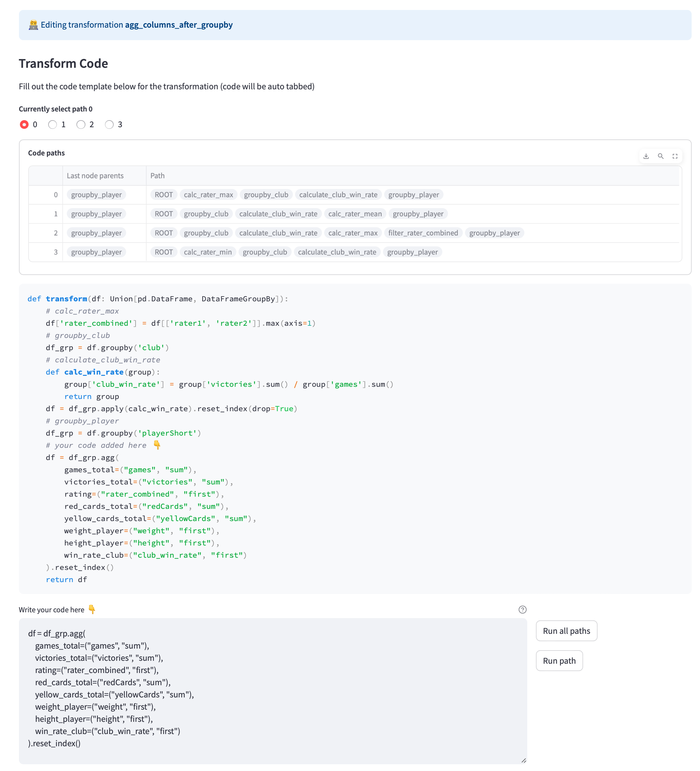Click the Run all paths button
This screenshot has height=771, width=700.
[566, 631]
